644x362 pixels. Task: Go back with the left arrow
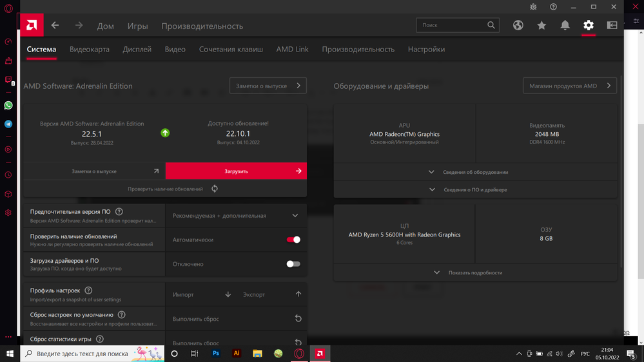[55, 26]
